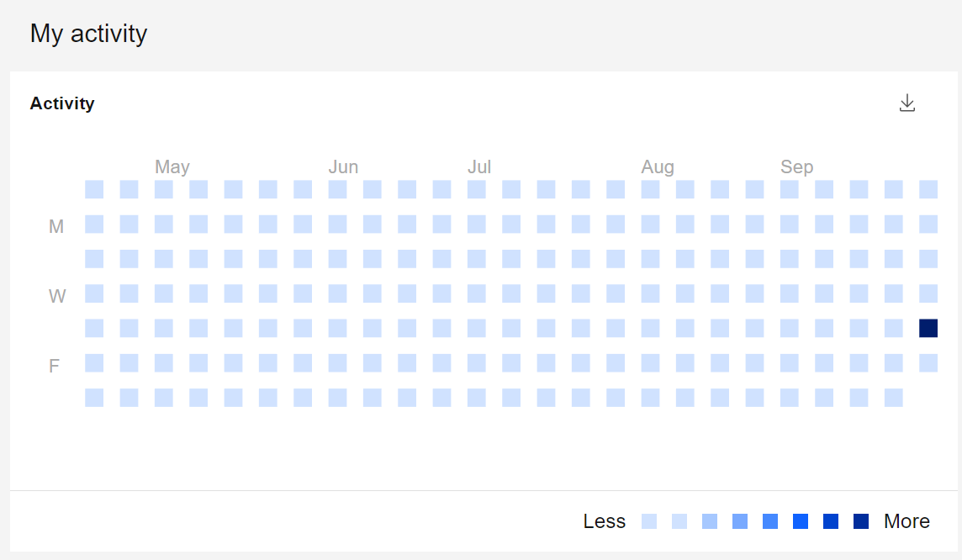The width and height of the screenshot is (962, 560).
Task: Select the Friday cell in the last column
Action: (x=928, y=363)
